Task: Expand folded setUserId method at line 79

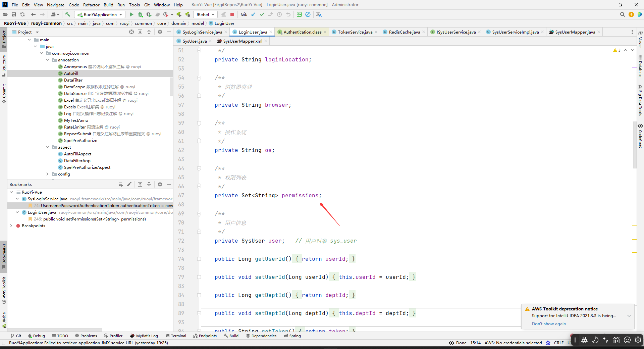Action: pos(199,277)
